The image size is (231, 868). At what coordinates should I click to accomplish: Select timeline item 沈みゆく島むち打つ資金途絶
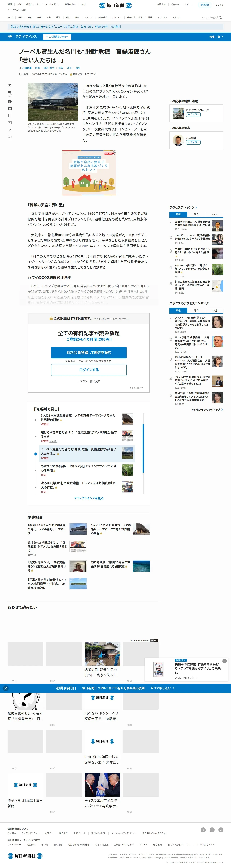(x=79, y=485)
